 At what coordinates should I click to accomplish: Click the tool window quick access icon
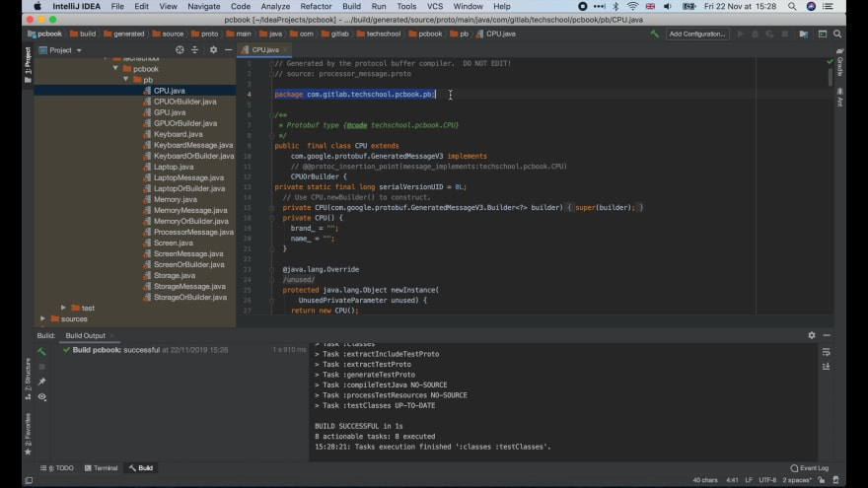29,480
